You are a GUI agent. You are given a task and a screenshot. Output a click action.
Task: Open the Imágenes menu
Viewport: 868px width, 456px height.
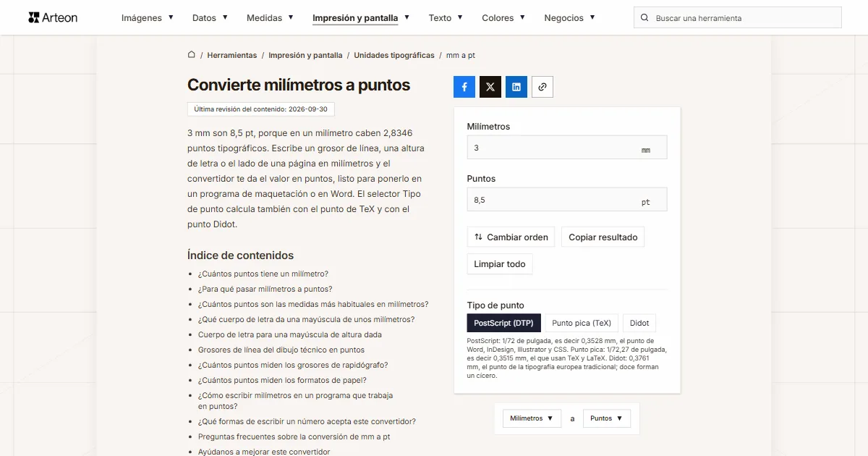[x=148, y=18]
